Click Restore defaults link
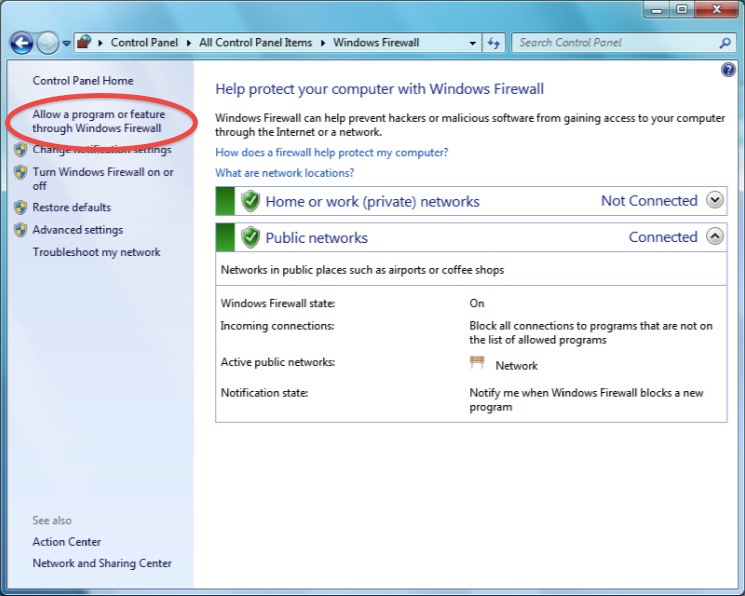745x596 pixels. pos(71,207)
